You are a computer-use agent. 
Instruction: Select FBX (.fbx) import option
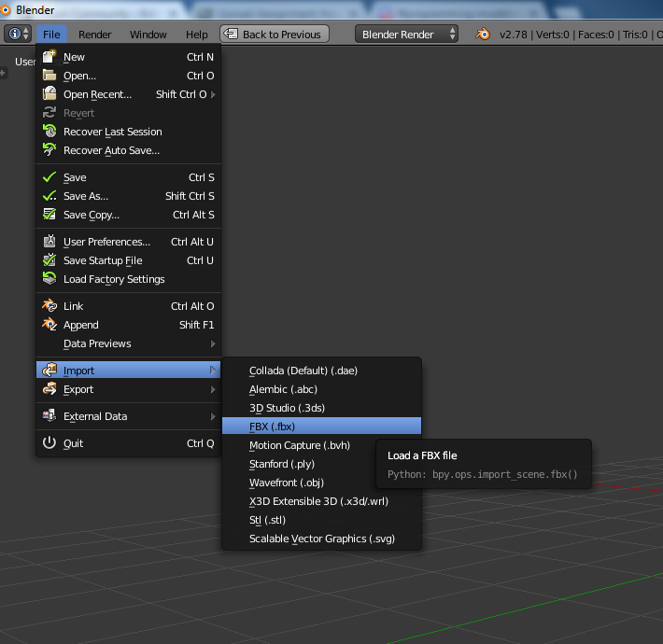click(321, 427)
